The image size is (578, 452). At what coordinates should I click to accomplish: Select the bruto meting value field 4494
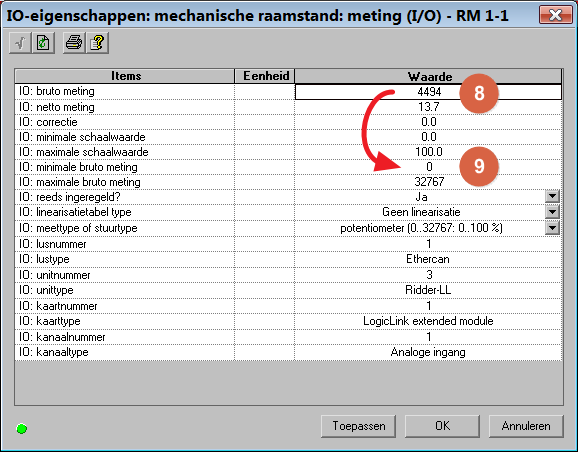[428, 91]
